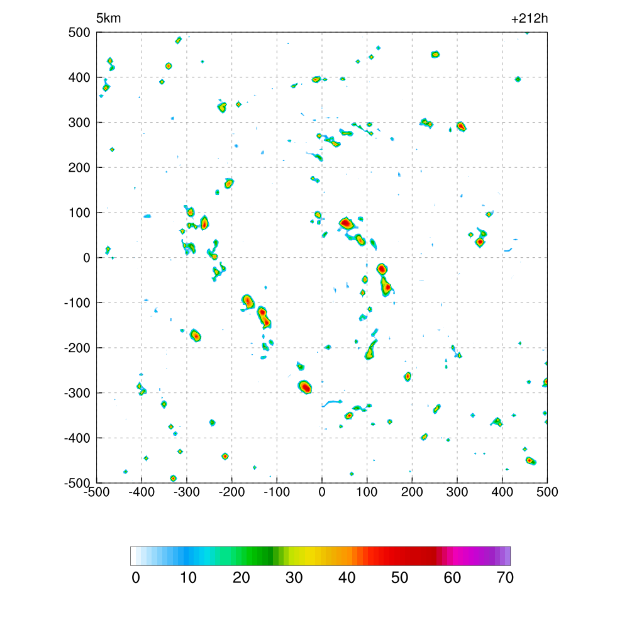Click the y-axis tick label "-300"
644x644 pixels.
coord(77,393)
